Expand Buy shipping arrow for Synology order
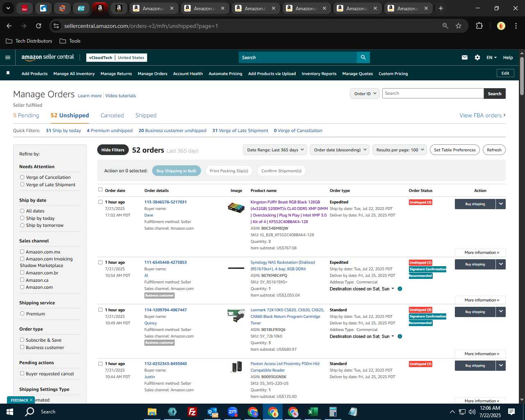This screenshot has height=420, width=525. point(501,264)
